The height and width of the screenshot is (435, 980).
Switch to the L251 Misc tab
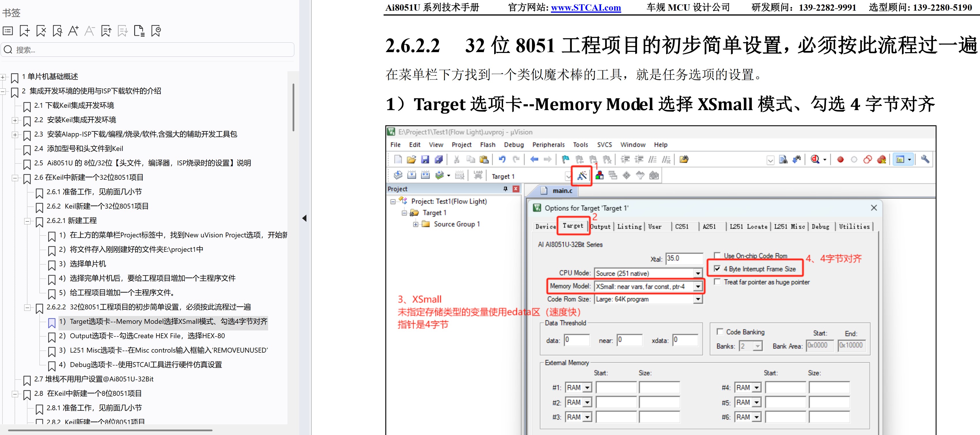[x=789, y=226]
